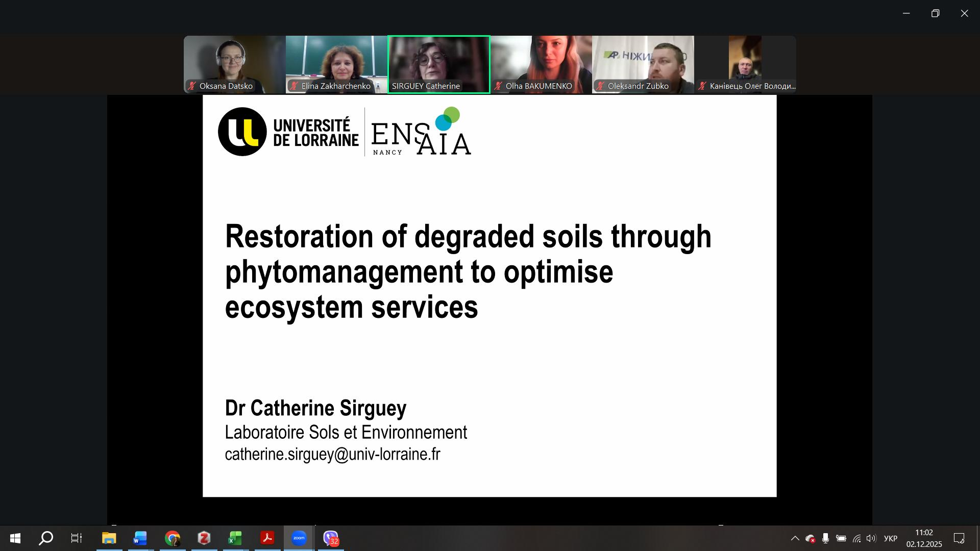This screenshot has height=551, width=980.
Task: Click the red Z app taskbar icon
Action: 204,538
